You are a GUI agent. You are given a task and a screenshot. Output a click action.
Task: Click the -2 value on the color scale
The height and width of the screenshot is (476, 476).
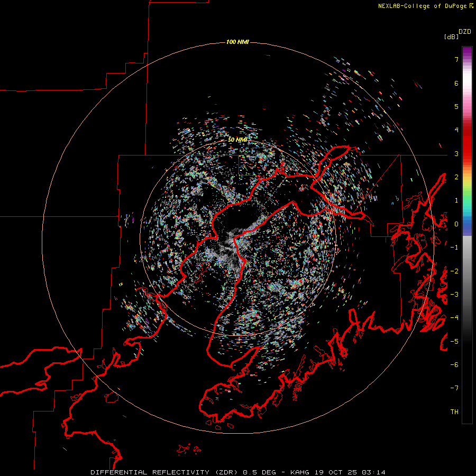[x=454, y=271]
